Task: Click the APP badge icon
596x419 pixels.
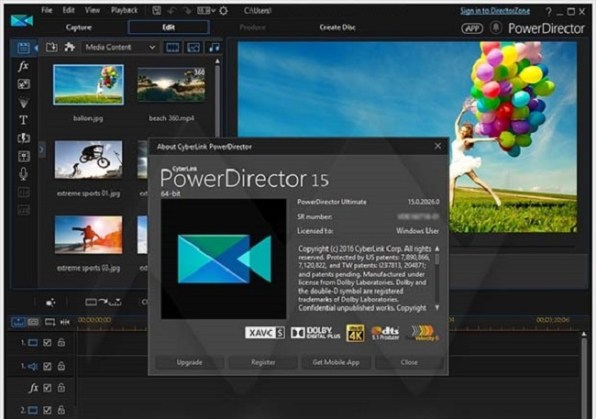Action: point(472,29)
